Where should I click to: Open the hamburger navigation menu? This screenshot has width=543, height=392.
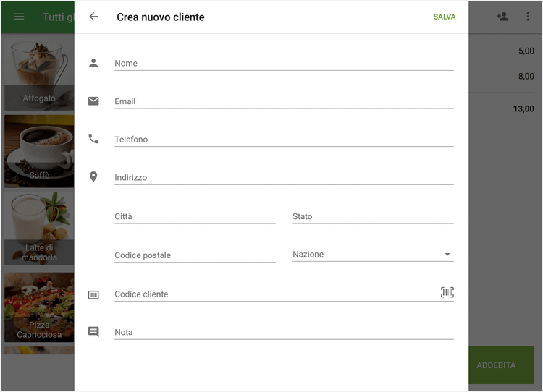(20, 17)
